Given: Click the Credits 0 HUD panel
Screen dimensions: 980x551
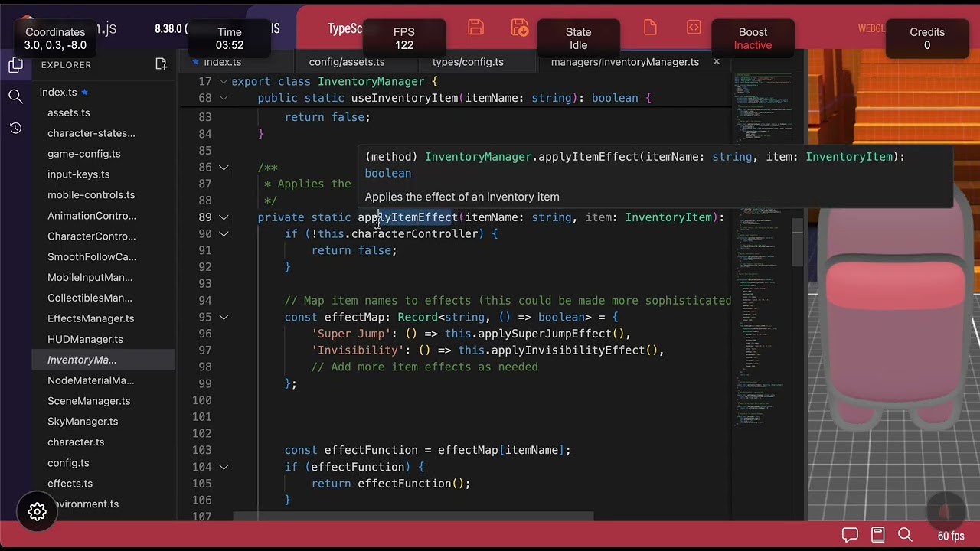Looking at the screenshot, I should 927,38.
